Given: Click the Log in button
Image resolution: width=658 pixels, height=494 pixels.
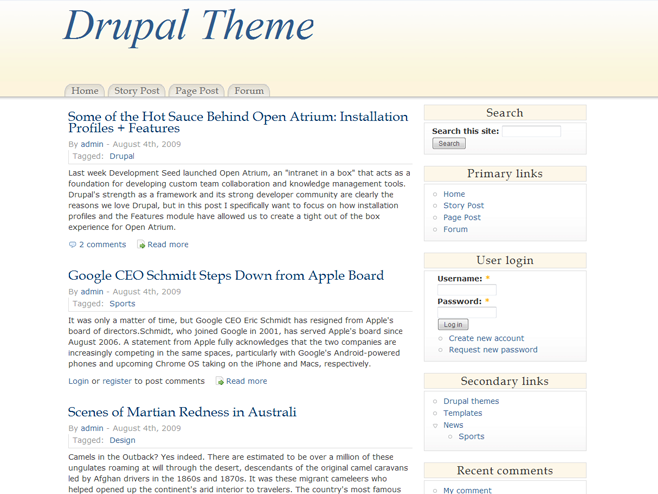Looking at the screenshot, I should (453, 325).
